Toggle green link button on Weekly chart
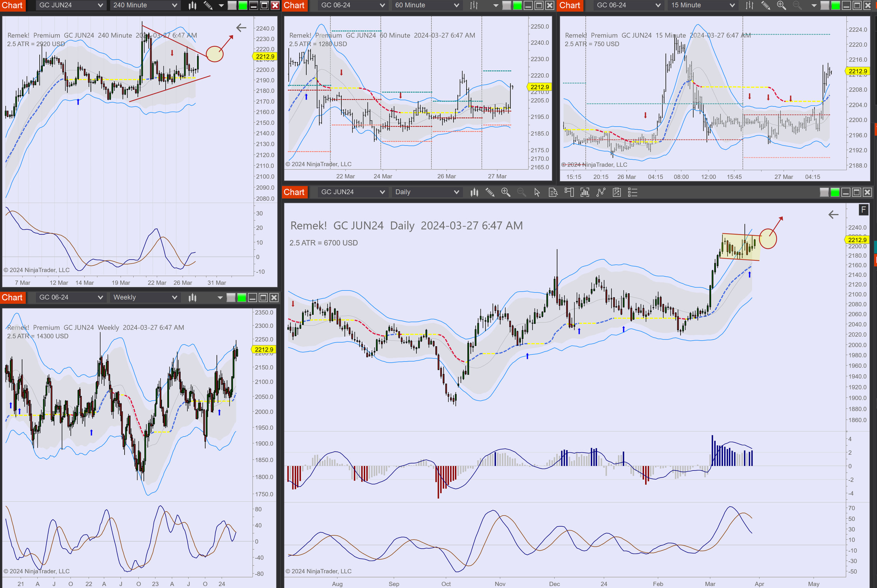 tap(242, 298)
